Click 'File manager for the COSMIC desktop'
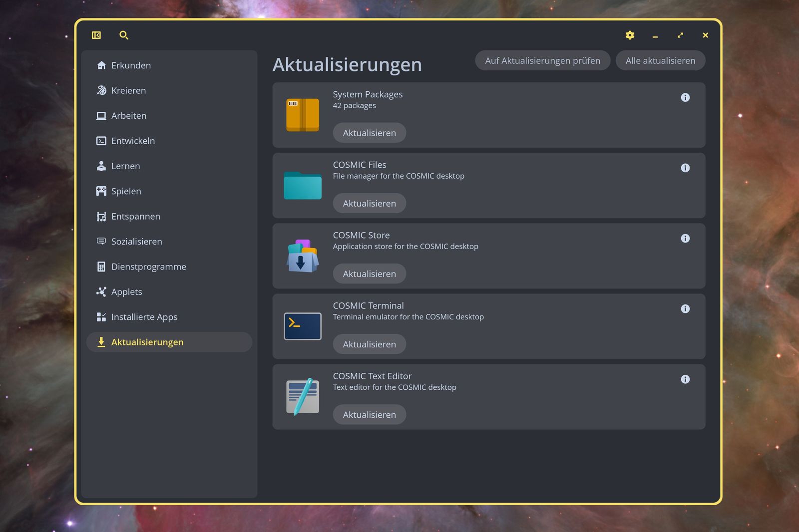This screenshot has width=799, height=532. [399, 176]
